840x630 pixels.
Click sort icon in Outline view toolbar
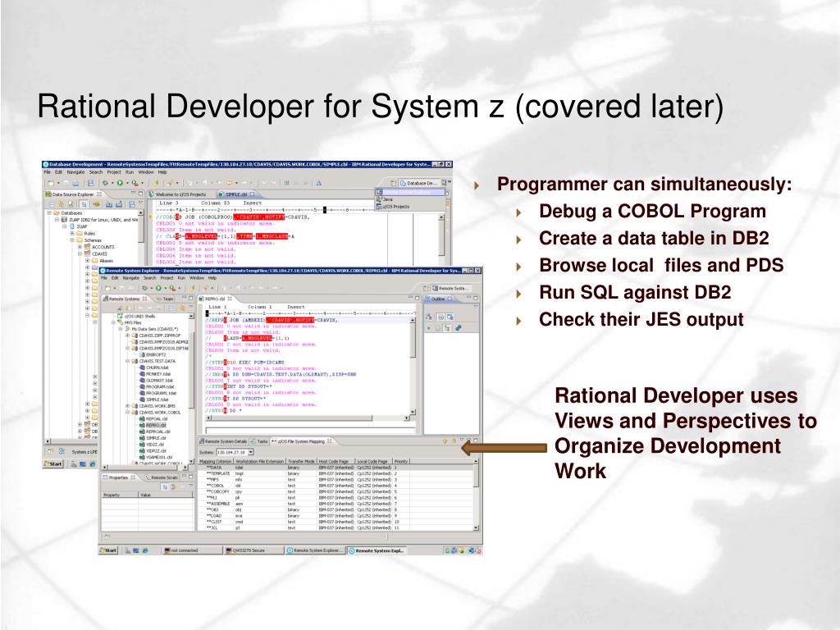click(x=428, y=317)
